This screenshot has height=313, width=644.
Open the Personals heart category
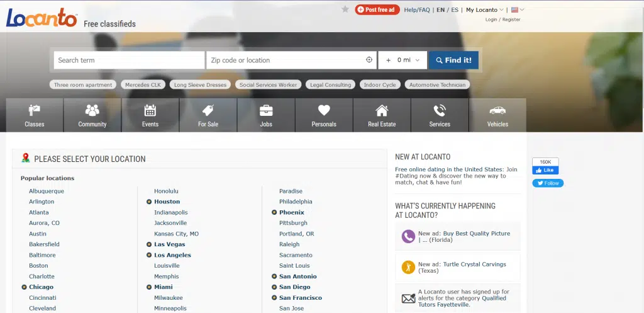324,115
